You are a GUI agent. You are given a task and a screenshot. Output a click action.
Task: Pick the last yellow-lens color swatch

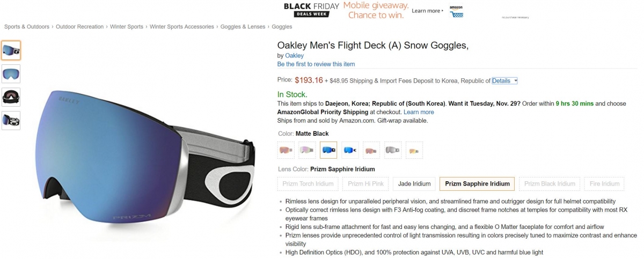[414, 150]
